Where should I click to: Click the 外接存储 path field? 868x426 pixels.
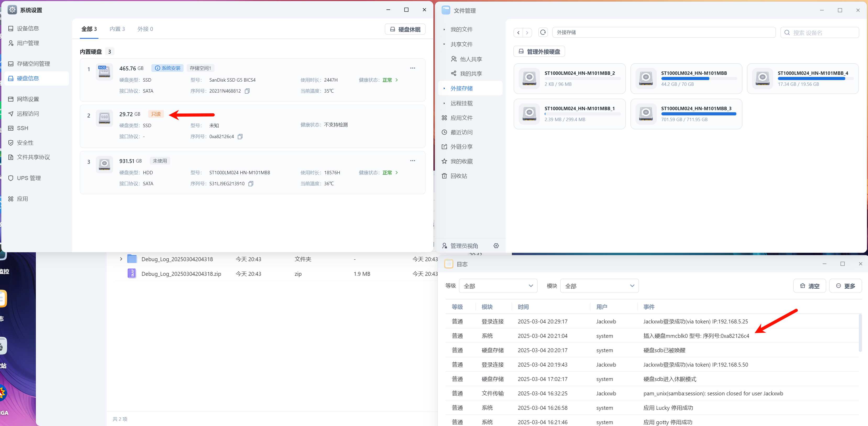664,32
